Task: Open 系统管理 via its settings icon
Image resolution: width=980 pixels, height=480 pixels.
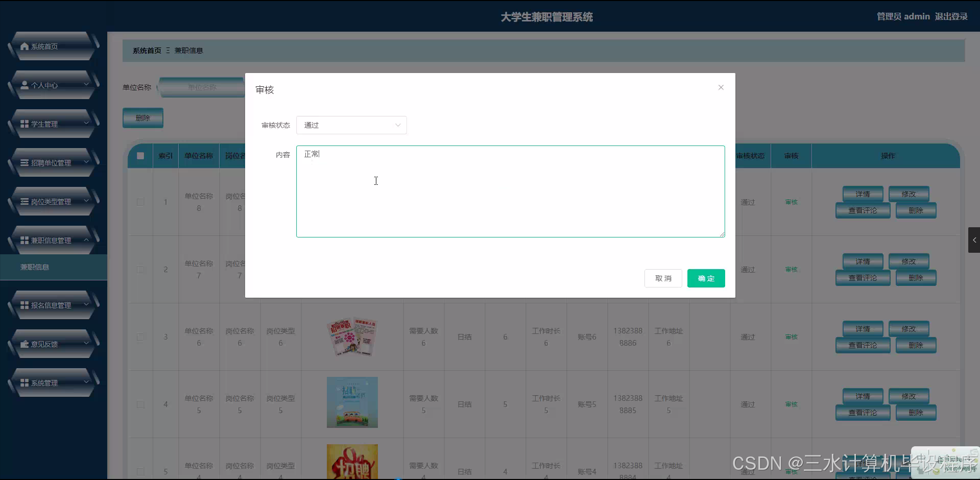Action: [24, 382]
